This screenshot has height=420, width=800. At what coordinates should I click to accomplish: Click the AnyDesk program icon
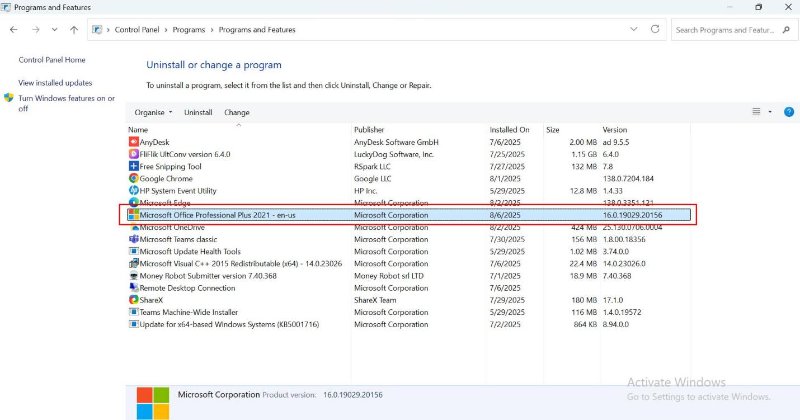pos(134,142)
